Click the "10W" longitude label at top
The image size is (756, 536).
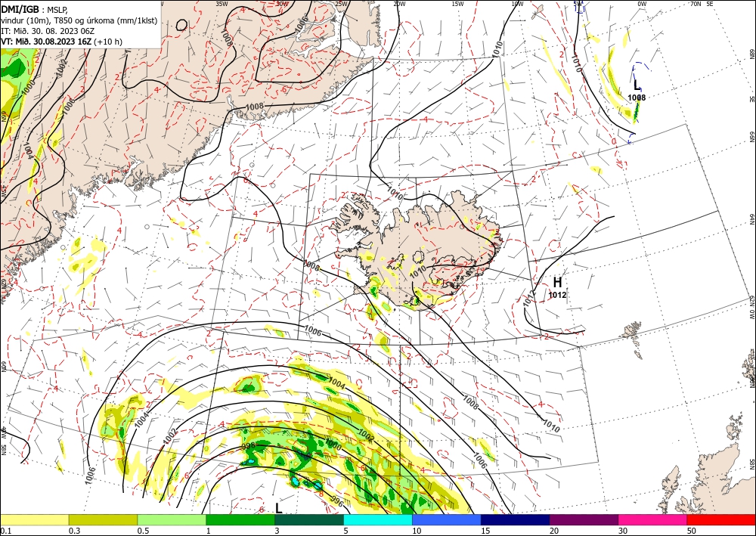517,4
